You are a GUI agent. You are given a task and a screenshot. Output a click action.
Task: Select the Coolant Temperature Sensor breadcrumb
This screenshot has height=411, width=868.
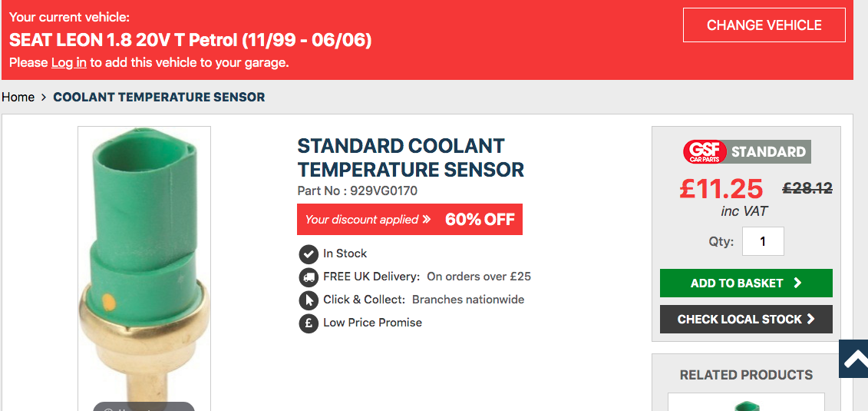point(159,98)
